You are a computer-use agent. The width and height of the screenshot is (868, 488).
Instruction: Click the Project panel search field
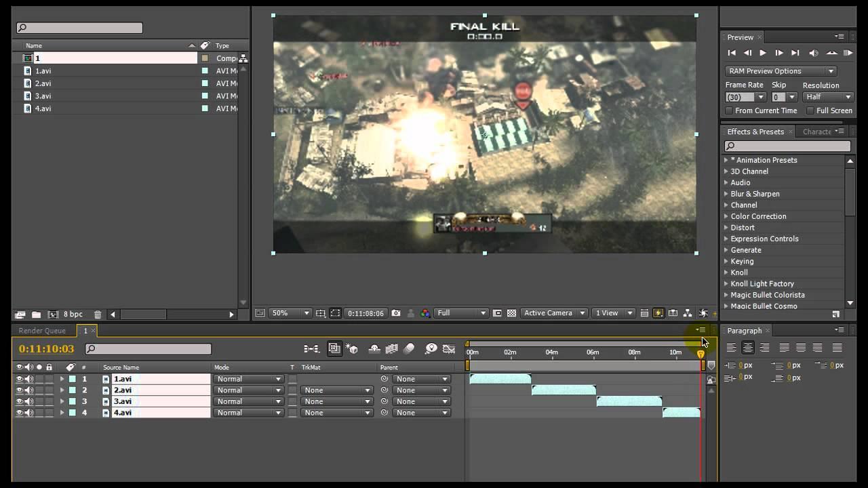click(x=79, y=28)
